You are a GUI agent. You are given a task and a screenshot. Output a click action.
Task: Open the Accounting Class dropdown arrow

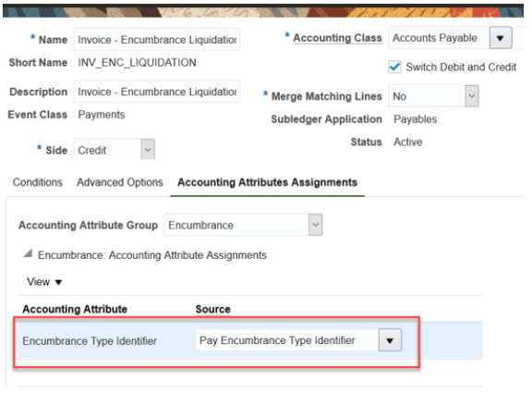coord(500,38)
